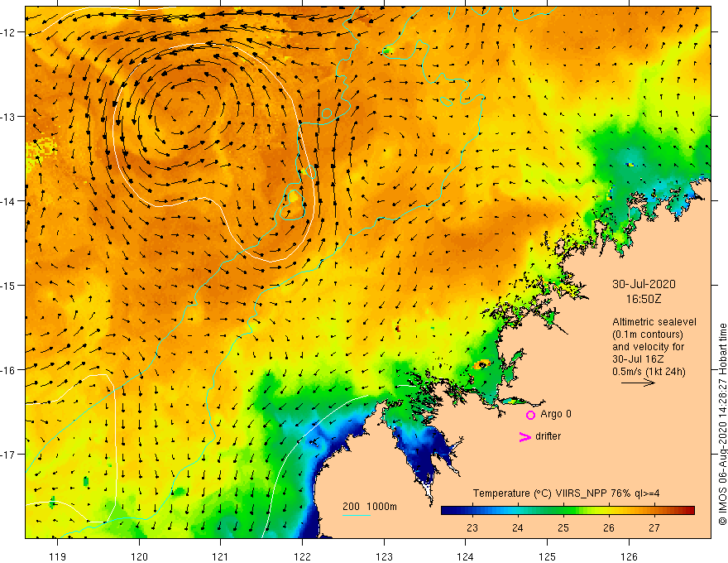Click the drifter legend label

548,436
